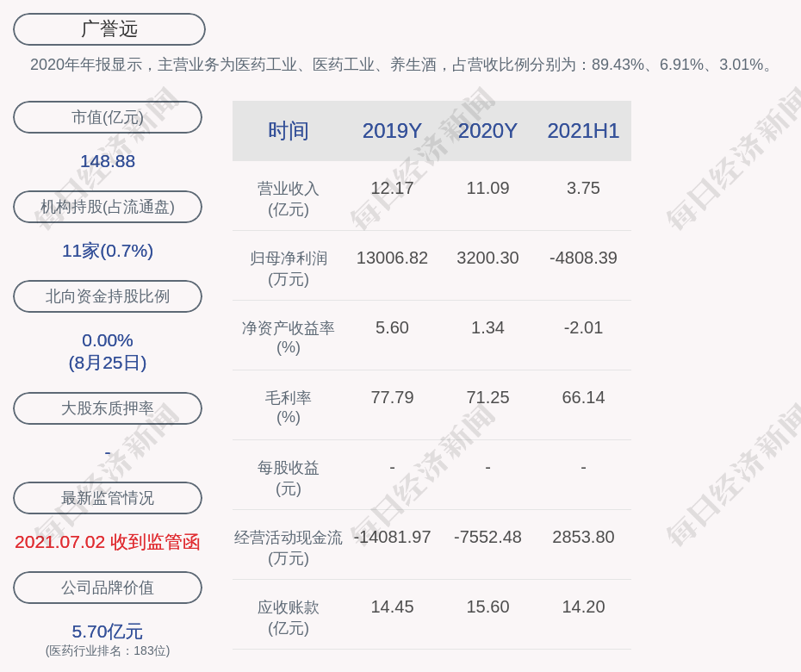801x672 pixels.
Task: Click the ROE value 5.60
Action: click(x=392, y=327)
